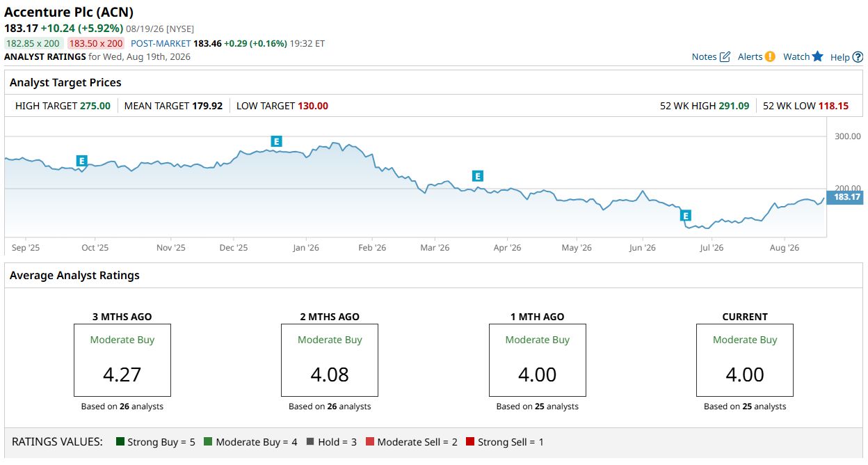Click the Notes link
This screenshot has height=465, width=868.
pyautogui.click(x=704, y=56)
